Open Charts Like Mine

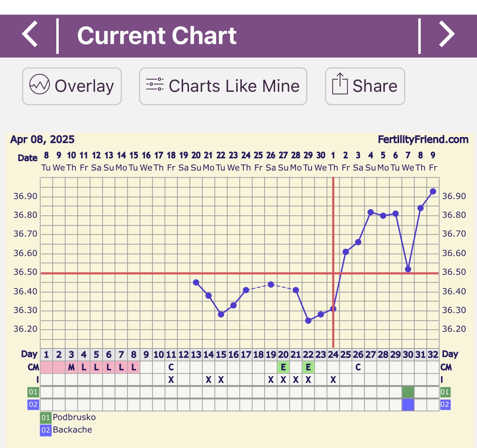pos(223,86)
